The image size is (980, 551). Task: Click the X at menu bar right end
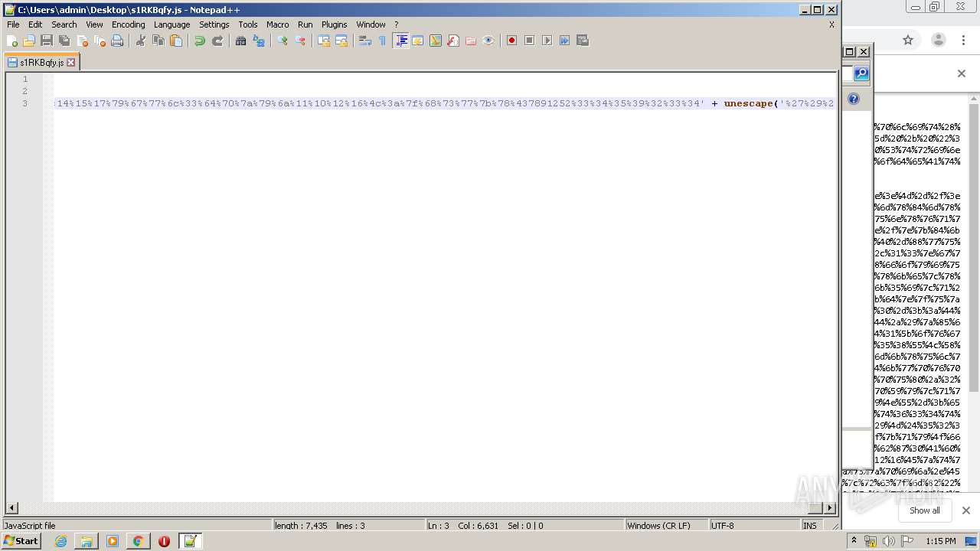(831, 24)
